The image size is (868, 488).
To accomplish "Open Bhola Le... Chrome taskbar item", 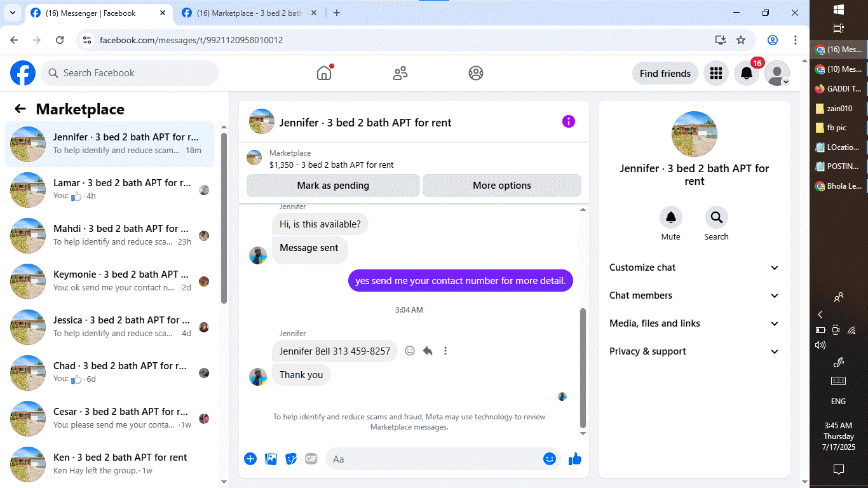I will click(x=839, y=186).
